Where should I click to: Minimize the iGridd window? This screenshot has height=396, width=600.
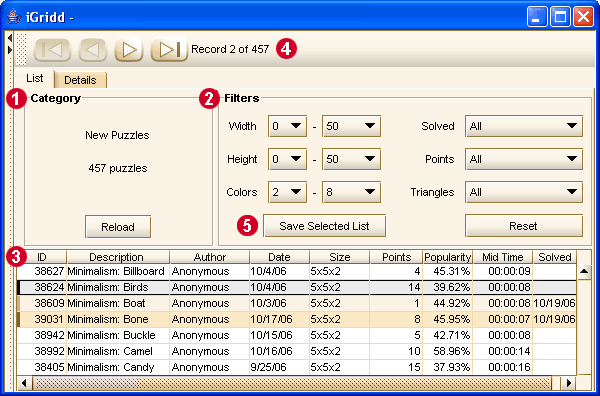coord(536,16)
